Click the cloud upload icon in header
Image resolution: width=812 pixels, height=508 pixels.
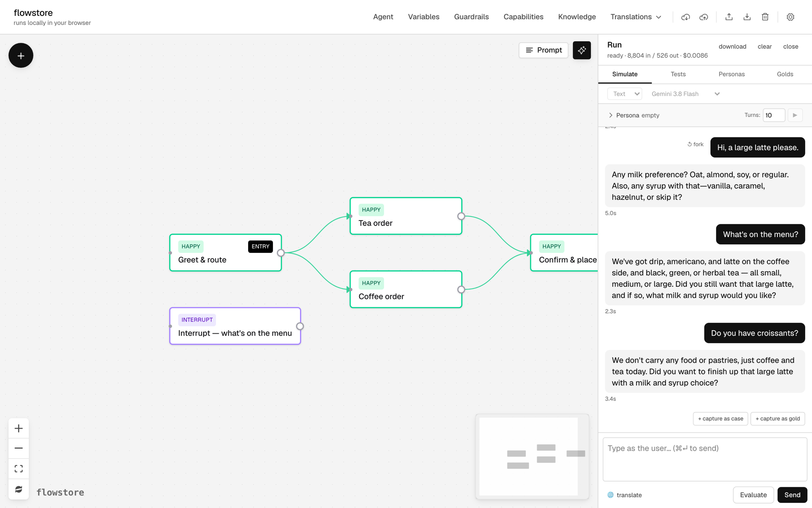pyautogui.click(x=704, y=17)
